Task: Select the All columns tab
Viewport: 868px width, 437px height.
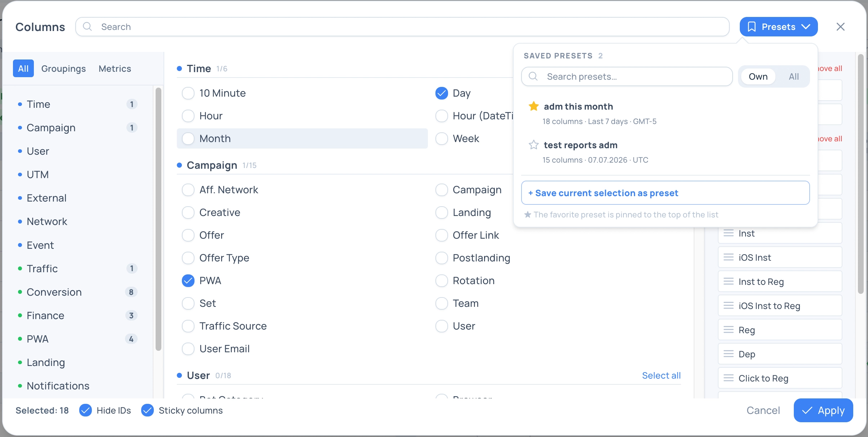Action: [x=23, y=69]
